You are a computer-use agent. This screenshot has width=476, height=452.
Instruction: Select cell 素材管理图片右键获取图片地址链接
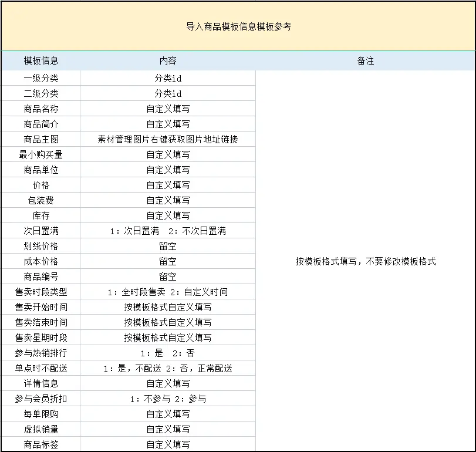[x=168, y=139]
